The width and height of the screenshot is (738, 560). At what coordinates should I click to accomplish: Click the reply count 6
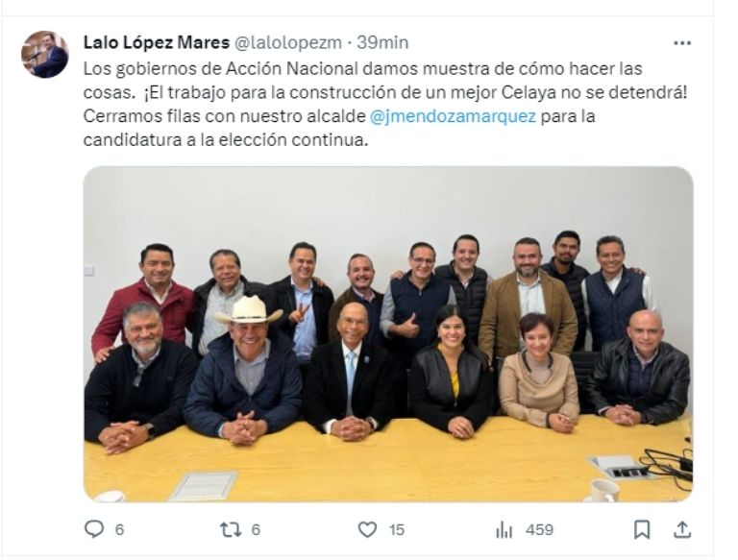[119, 530]
